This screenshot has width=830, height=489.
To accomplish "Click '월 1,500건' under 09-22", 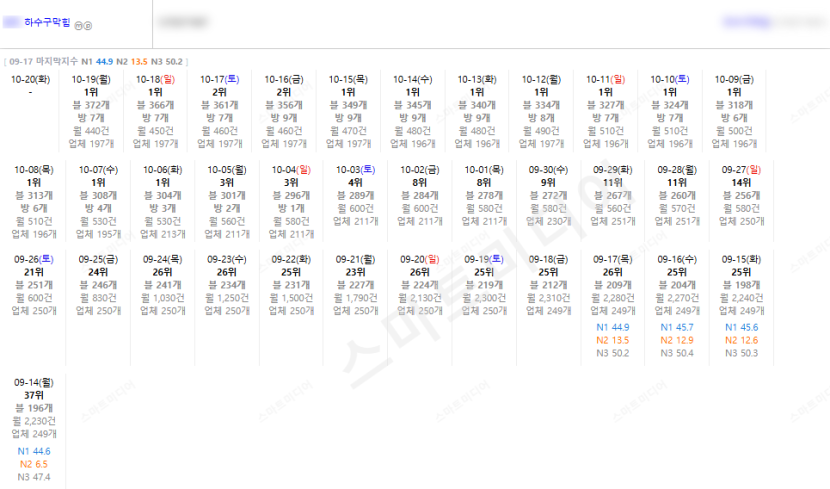I will 291,298.
